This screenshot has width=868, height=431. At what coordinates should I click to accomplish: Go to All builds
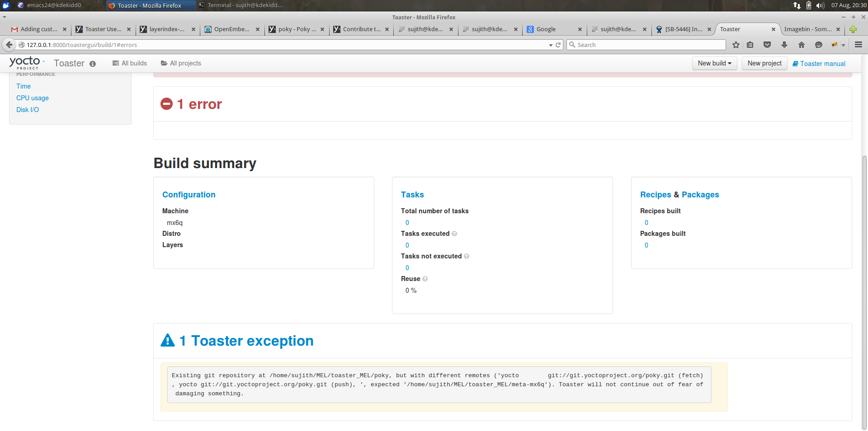(130, 63)
